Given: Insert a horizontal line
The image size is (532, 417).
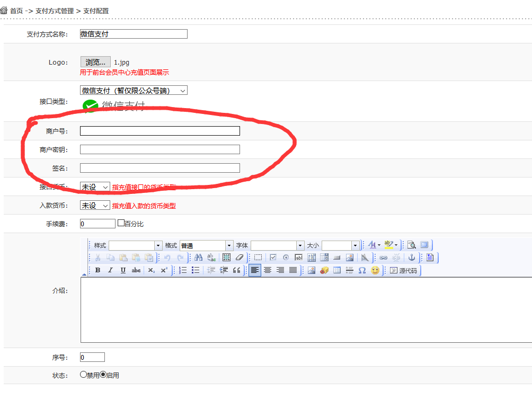Looking at the screenshot, I should coord(350,270).
